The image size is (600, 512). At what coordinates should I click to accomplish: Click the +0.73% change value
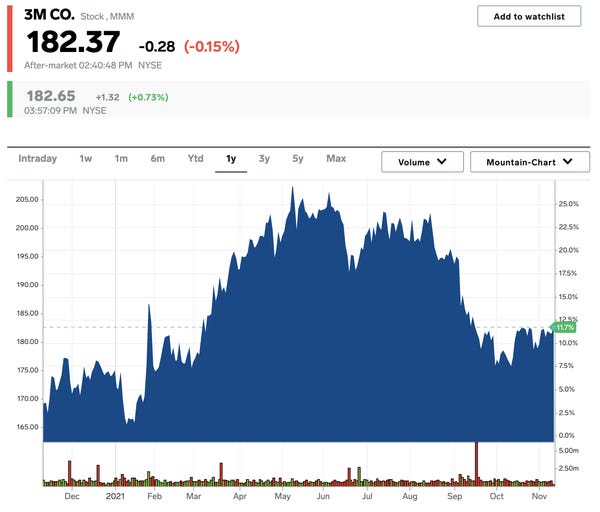148,97
